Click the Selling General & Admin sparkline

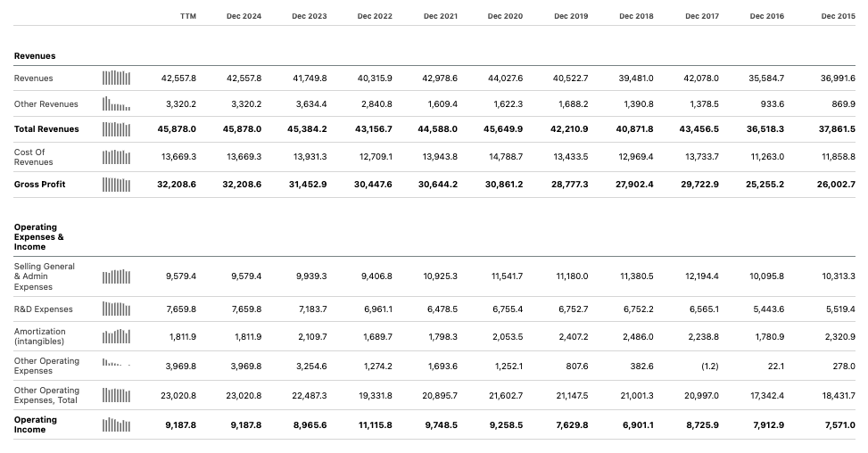pos(116,276)
